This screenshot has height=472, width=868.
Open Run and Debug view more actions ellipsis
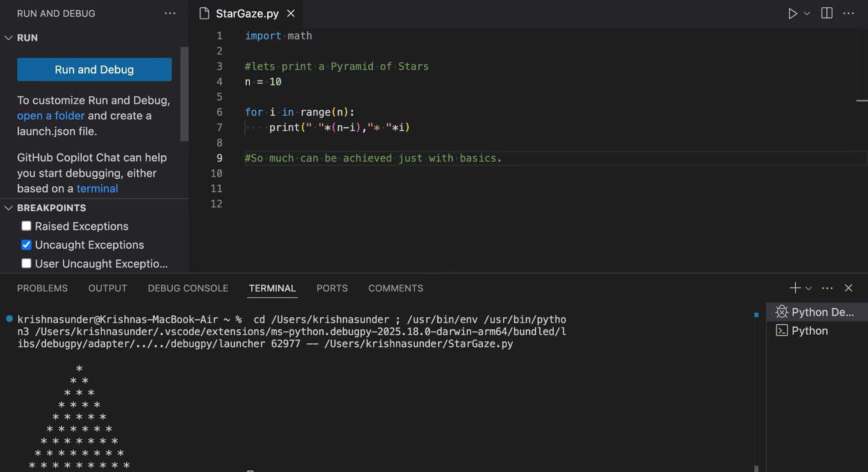pyautogui.click(x=169, y=13)
